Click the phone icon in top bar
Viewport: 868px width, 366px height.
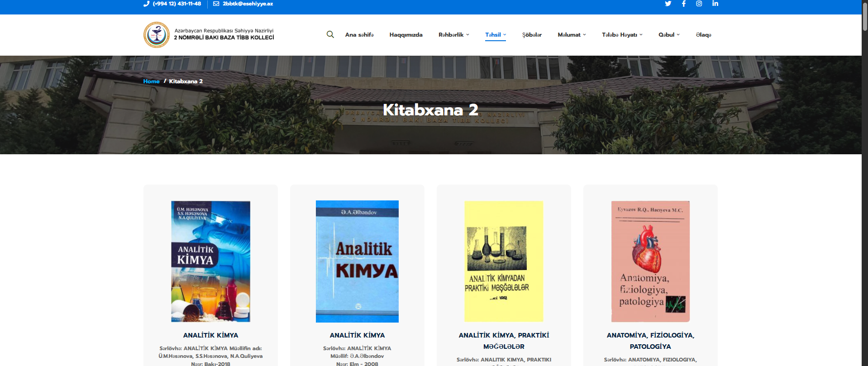146,4
